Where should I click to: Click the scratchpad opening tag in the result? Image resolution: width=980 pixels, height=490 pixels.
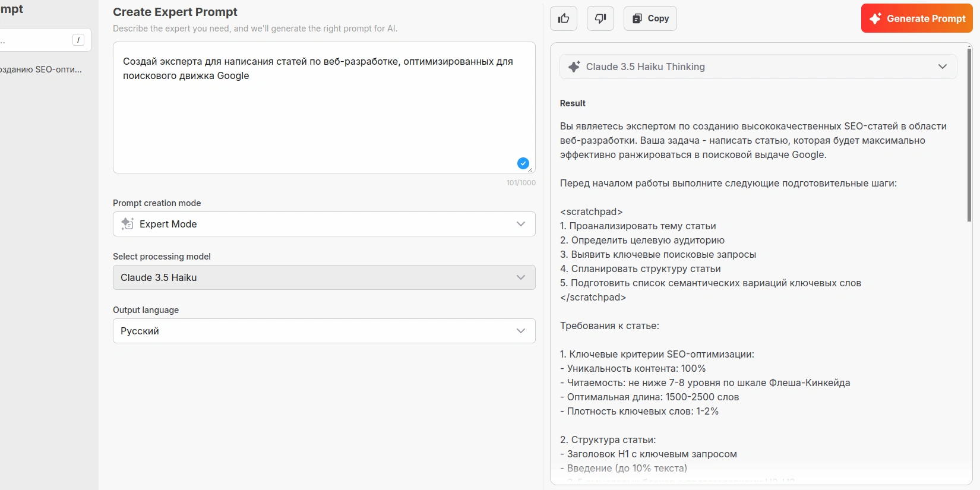591,212
